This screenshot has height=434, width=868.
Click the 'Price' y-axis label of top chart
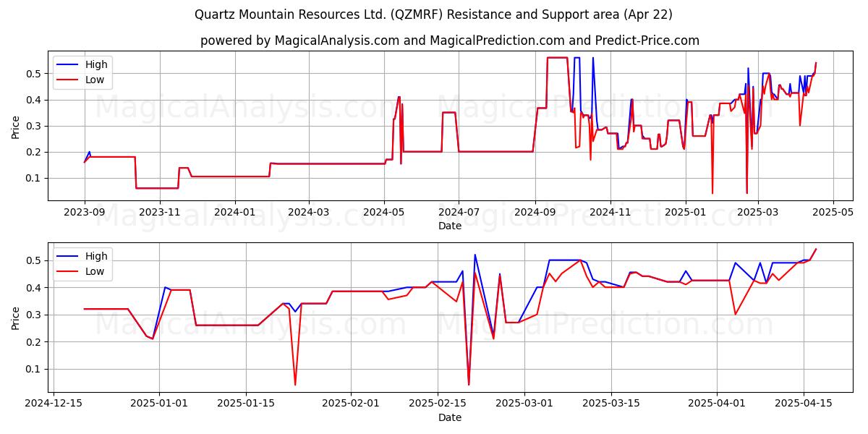point(16,126)
